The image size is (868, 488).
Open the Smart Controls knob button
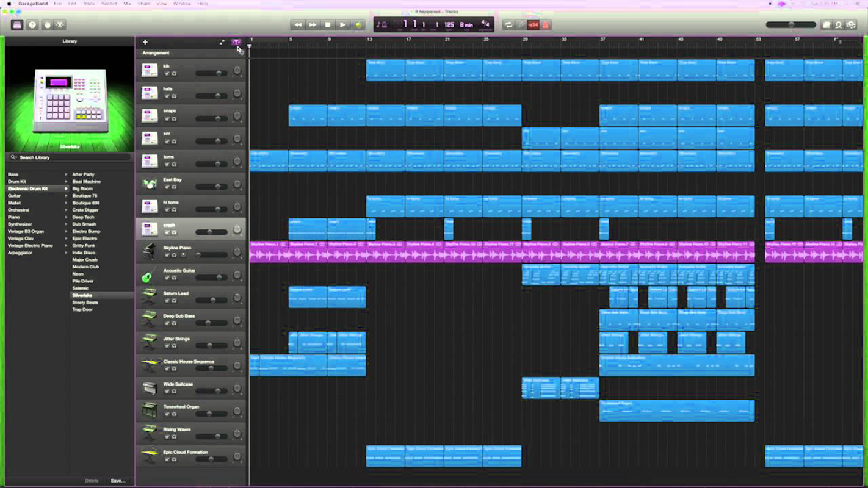pos(47,25)
